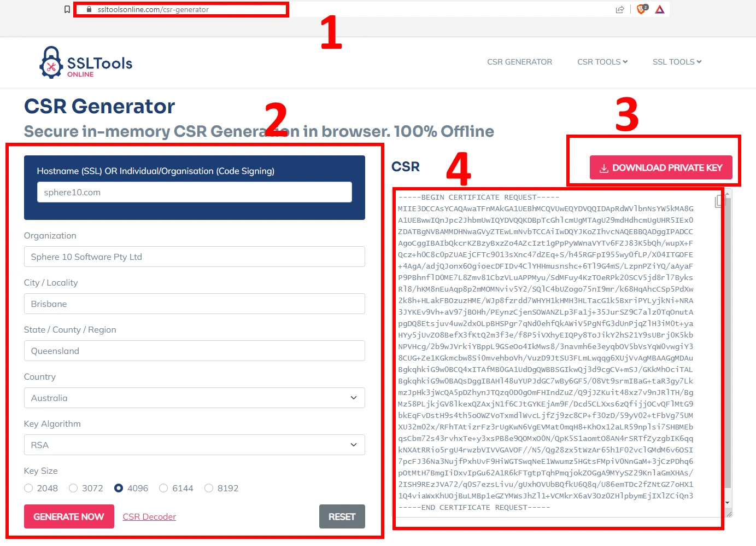Select the 3072 key size radio button

coord(73,488)
